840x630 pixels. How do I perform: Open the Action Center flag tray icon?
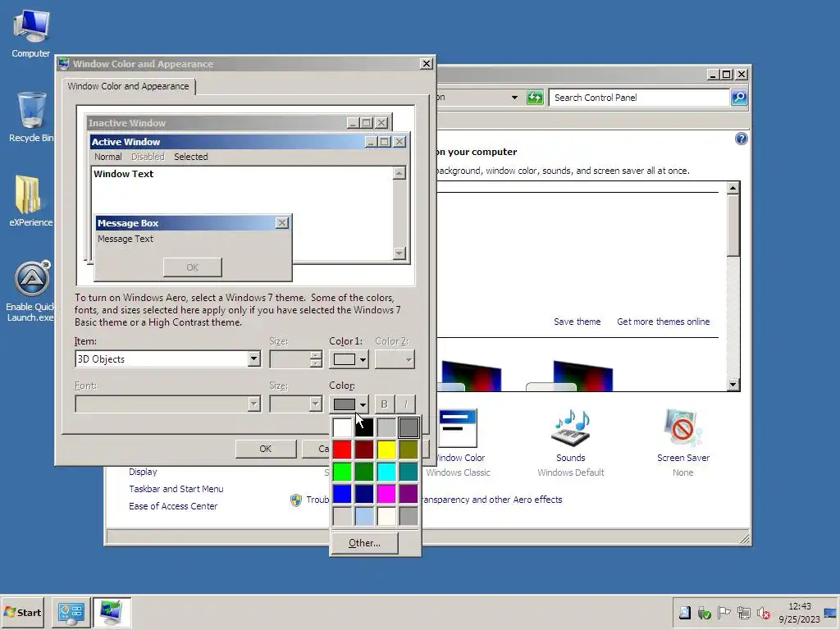point(724,612)
